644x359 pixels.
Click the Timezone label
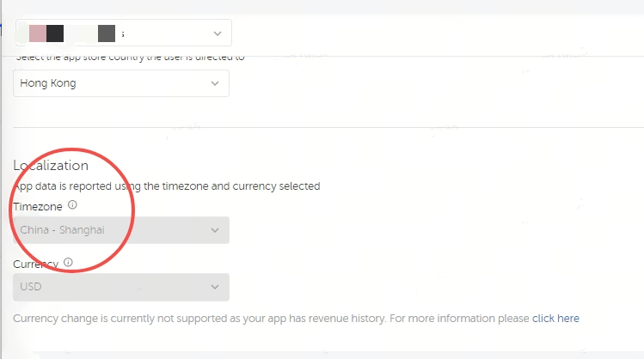[38, 207]
